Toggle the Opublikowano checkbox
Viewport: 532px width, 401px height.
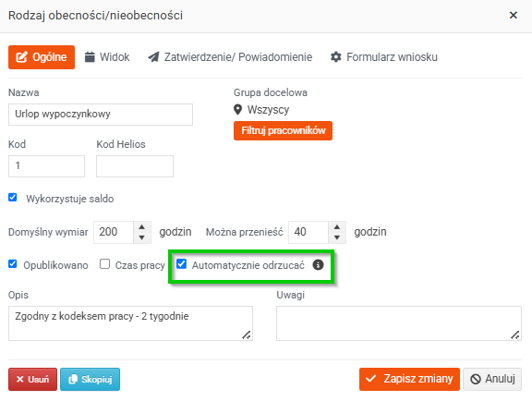pos(13,264)
